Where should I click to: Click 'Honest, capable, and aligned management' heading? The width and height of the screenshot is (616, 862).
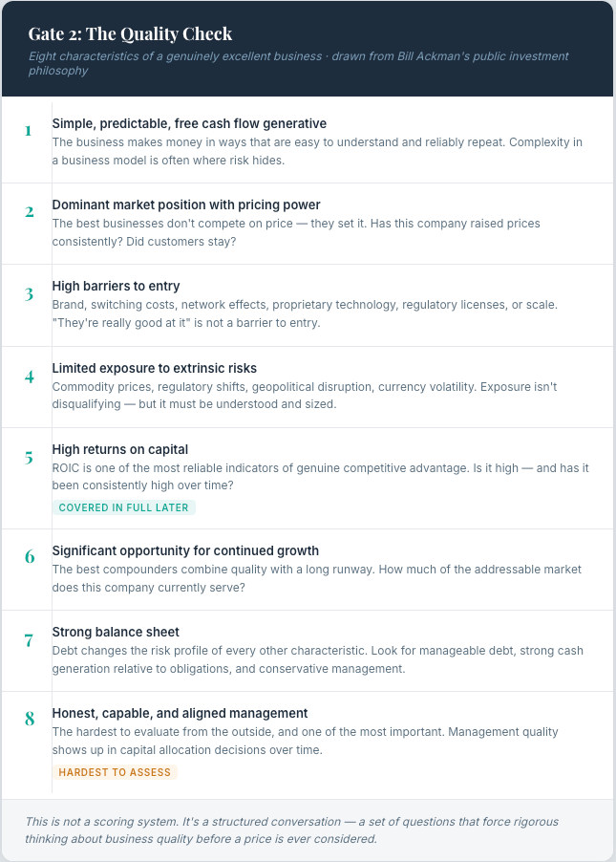tap(181, 713)
